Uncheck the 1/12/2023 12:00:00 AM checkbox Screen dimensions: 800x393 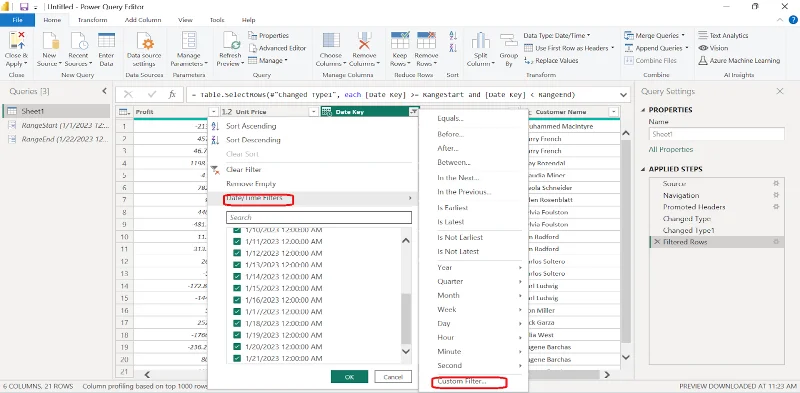[x=237, y=253]
